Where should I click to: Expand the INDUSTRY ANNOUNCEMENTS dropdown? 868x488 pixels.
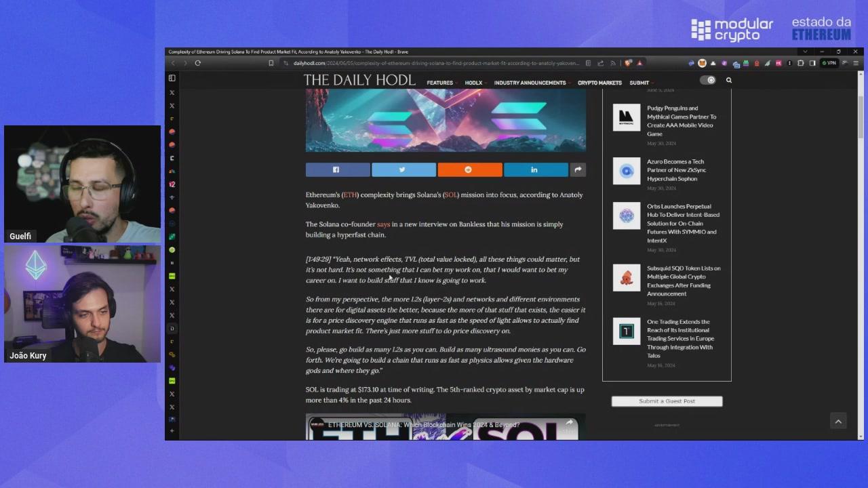530,82
